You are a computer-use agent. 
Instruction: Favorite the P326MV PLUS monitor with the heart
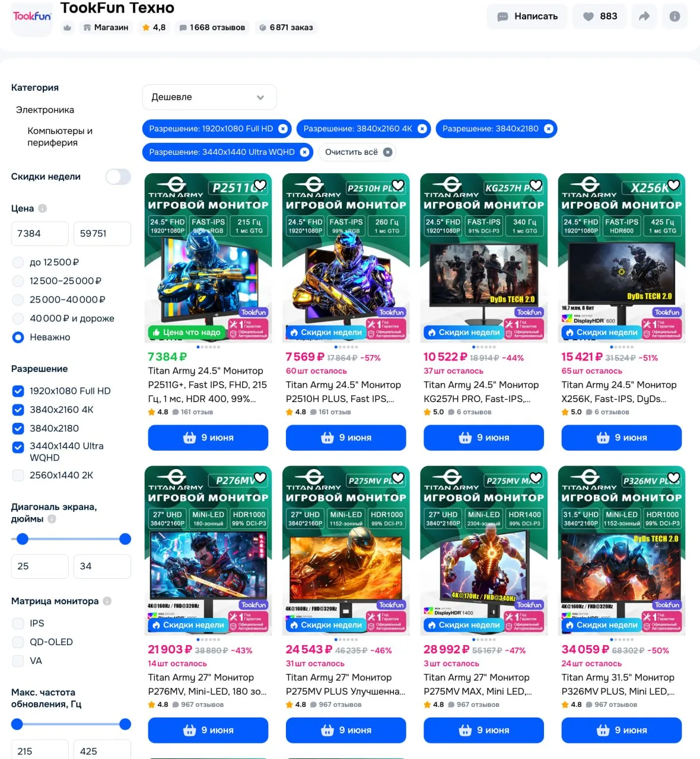pos(673,478)
